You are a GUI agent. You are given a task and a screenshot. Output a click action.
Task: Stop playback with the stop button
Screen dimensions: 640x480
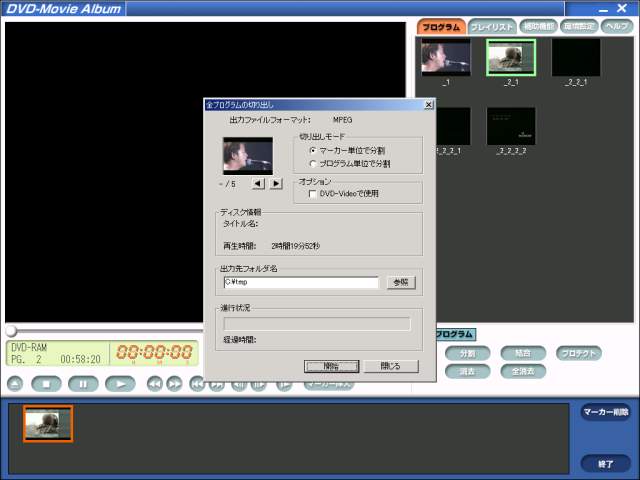(47, 384)
